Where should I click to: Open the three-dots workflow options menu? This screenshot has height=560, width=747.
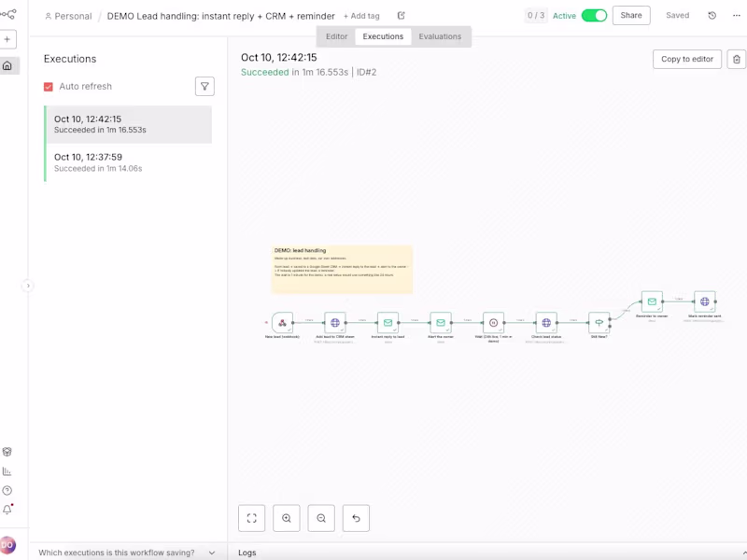click(x=737, y=15)
